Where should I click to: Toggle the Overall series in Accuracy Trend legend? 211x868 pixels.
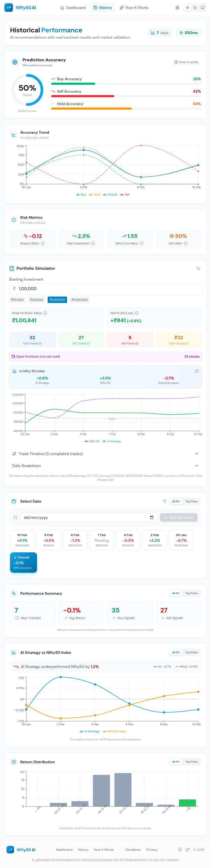[x=110, y=194]
